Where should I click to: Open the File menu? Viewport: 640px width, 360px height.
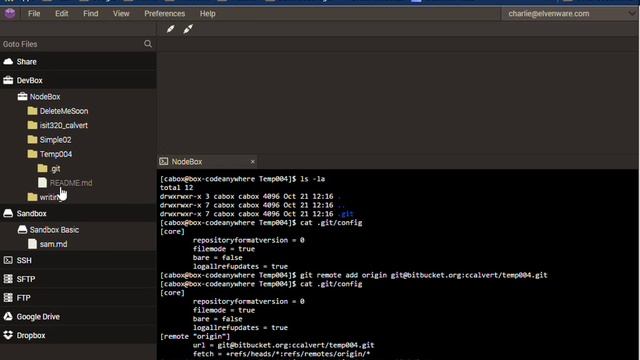(34, 13)
